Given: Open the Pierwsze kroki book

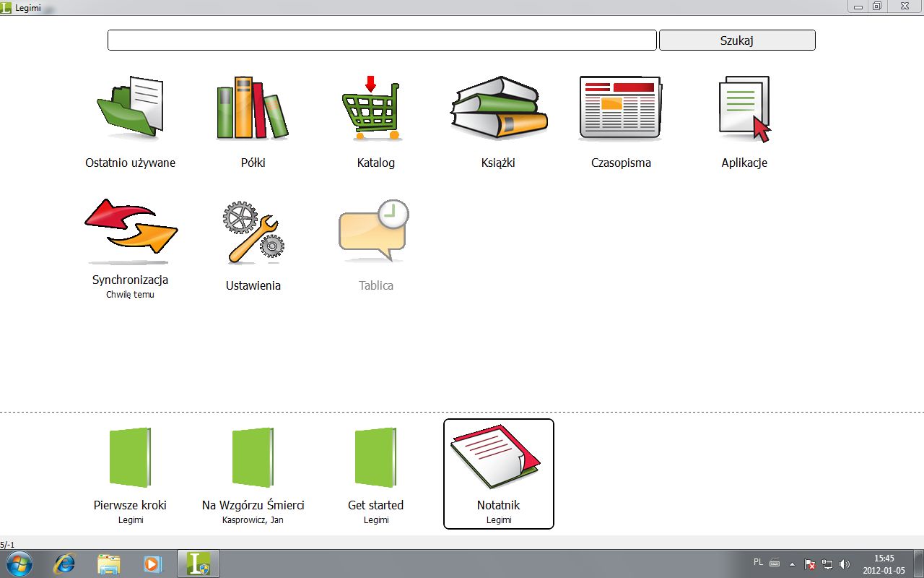Looking at the screenshot, I should [131, 475].
